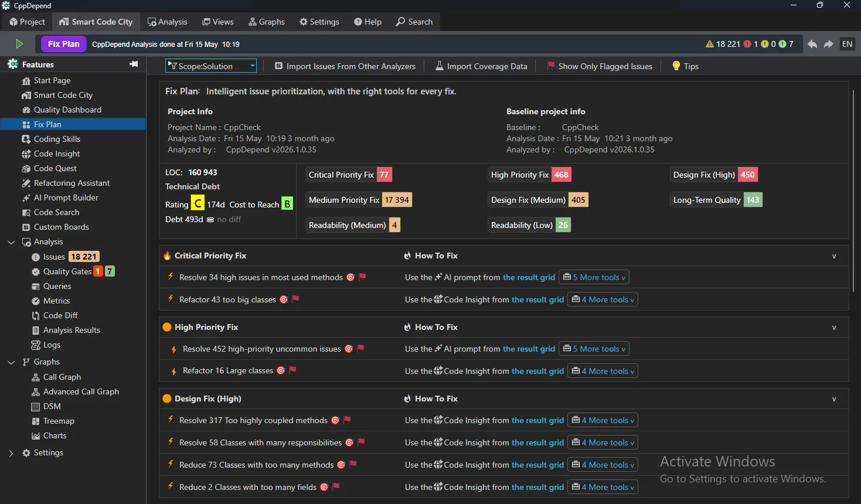Open the Analysis menu
This screenshot has height=504, width=861.
click(168, 22)
